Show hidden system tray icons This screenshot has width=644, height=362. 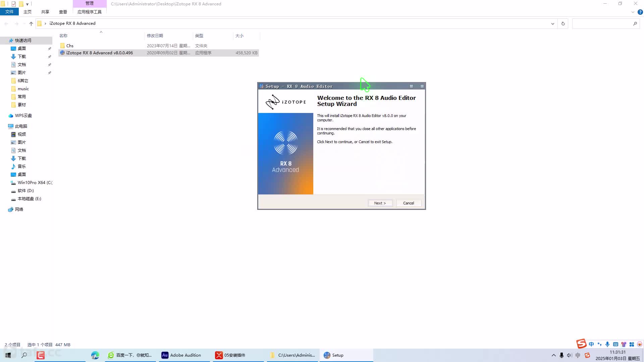553,355
